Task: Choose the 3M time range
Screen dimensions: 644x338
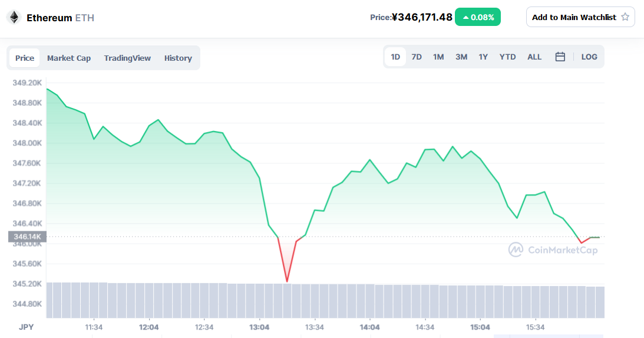Action: [x=461, y=57]
